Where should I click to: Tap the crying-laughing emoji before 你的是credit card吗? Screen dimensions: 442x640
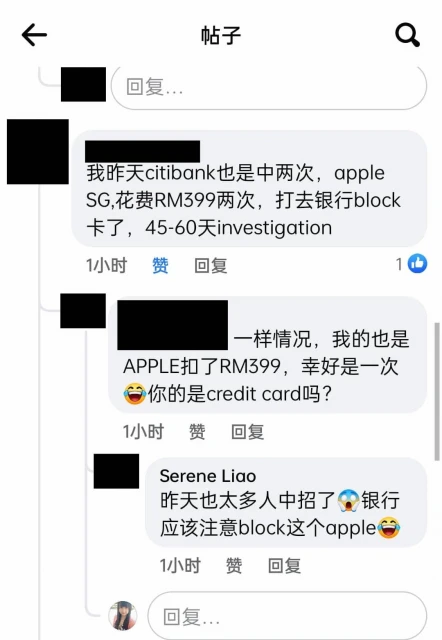[x=135, y=394]
